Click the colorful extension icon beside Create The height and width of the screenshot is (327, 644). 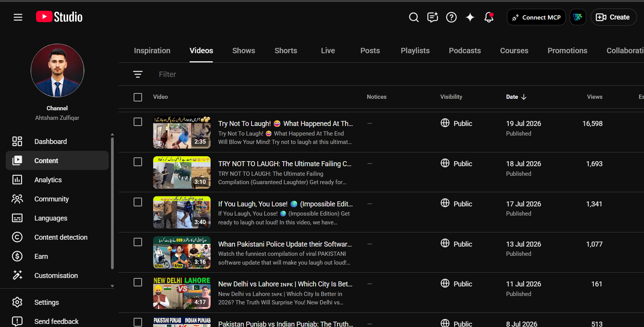tap(578, 17)
